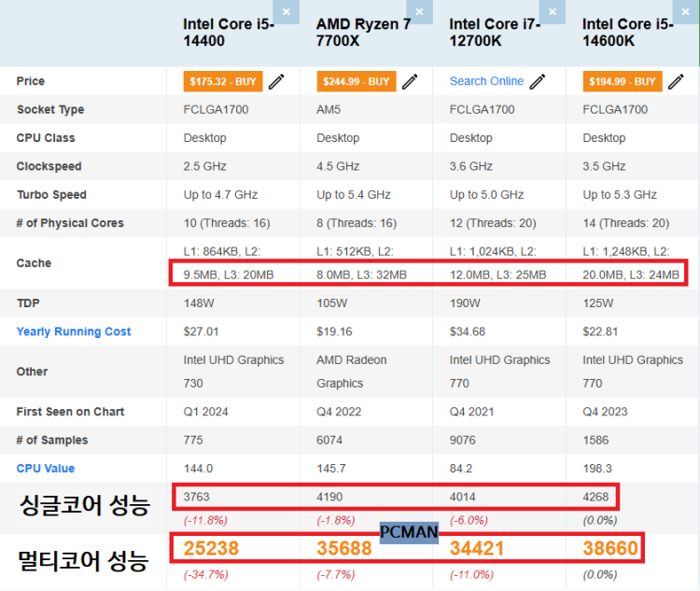The width and height of the screenshot is (700, 591).
Task: Click the 190W TDP value
Action: (x=465, y=303)
